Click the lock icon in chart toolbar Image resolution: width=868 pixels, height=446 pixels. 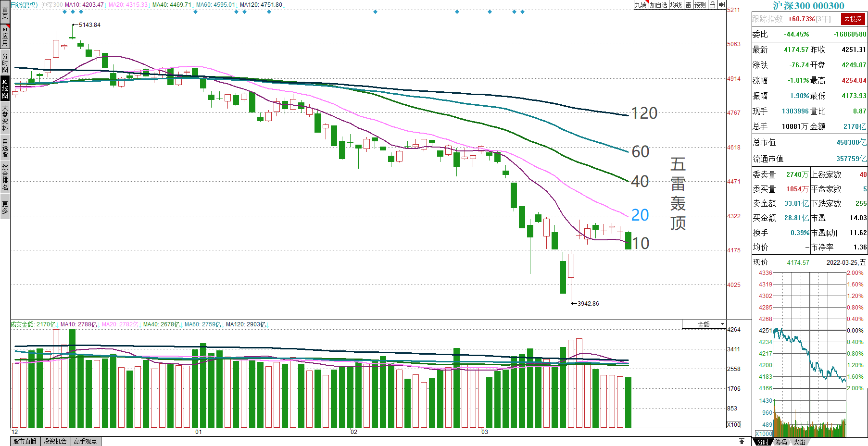pyautogui.click(x=712, y=5)
